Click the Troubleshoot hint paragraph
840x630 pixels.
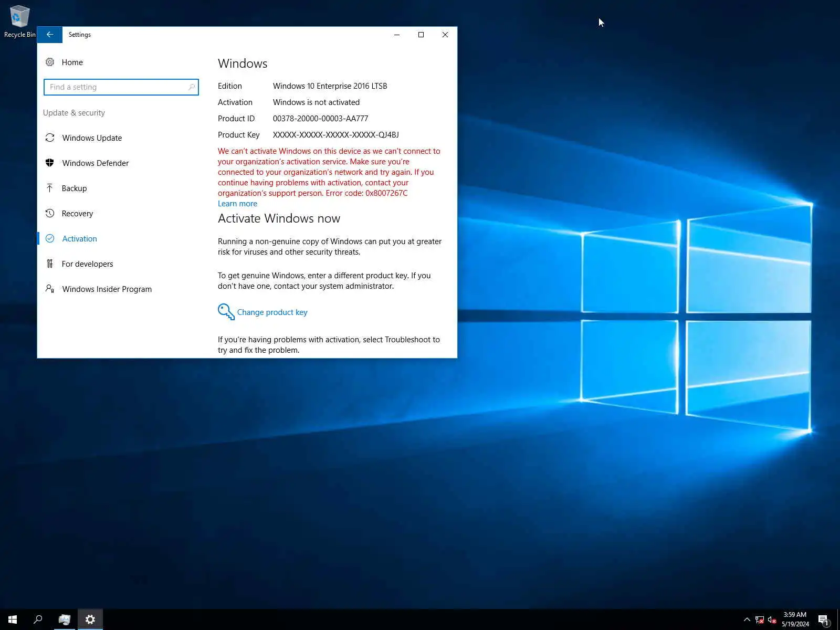[x=329, y=345]
